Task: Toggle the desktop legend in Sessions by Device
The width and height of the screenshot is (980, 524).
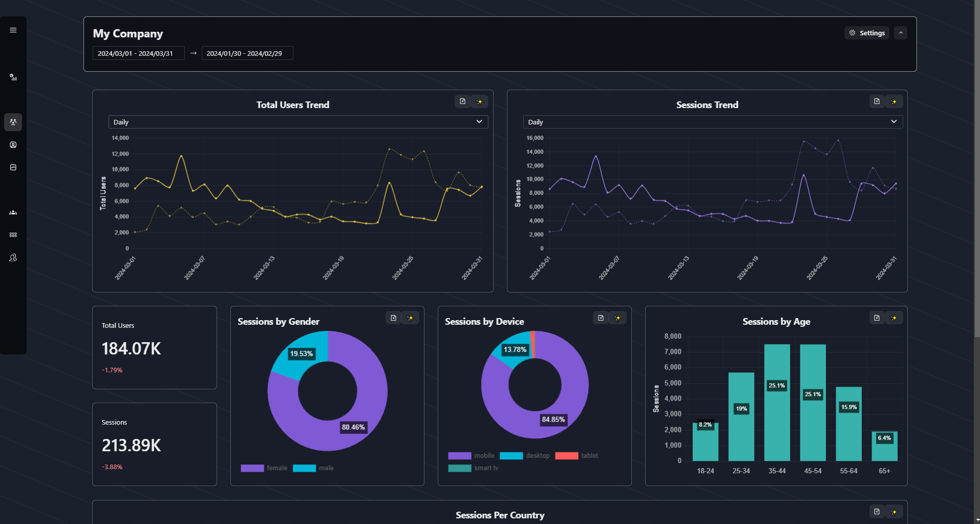Action: click(525, 455)
